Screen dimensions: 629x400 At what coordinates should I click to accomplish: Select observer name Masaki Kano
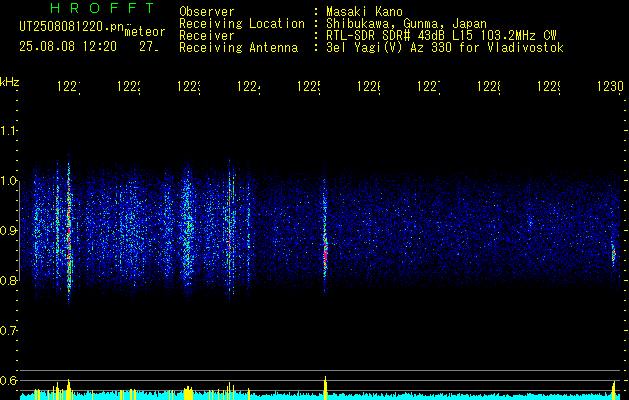[364, 11]
